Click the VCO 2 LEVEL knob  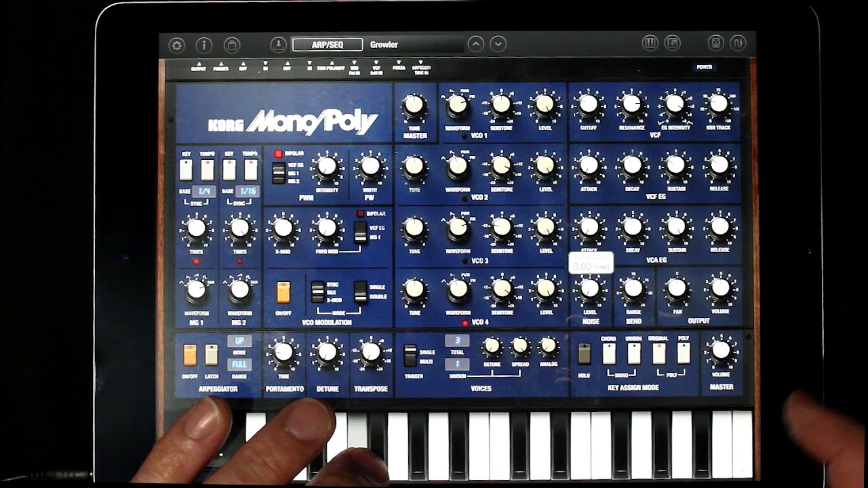tap(545, 165)
